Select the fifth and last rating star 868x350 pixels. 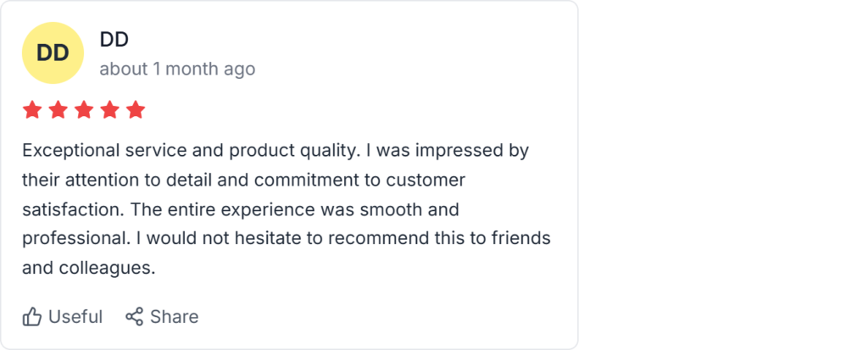(136, 110)
